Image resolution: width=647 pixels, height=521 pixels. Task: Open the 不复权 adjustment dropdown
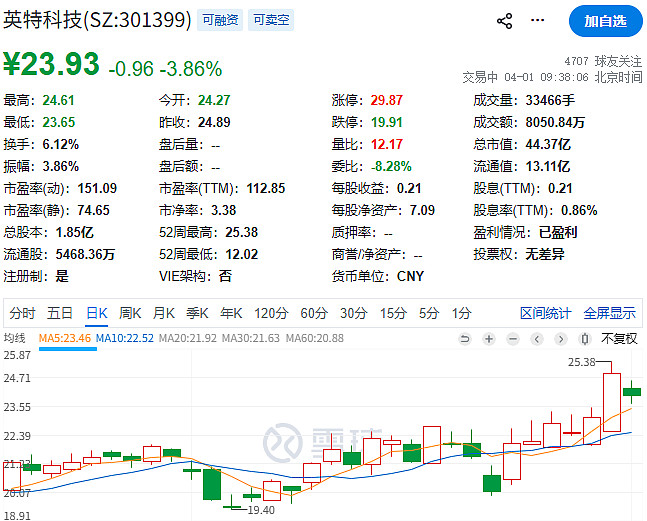point(619,339)
